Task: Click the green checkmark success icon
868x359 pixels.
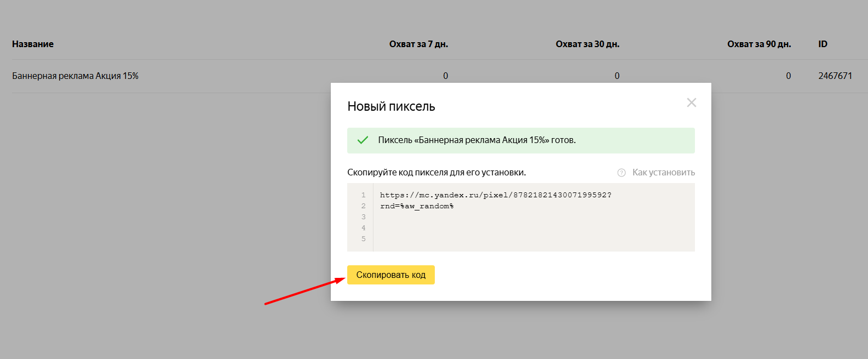Action: [363, 140]
